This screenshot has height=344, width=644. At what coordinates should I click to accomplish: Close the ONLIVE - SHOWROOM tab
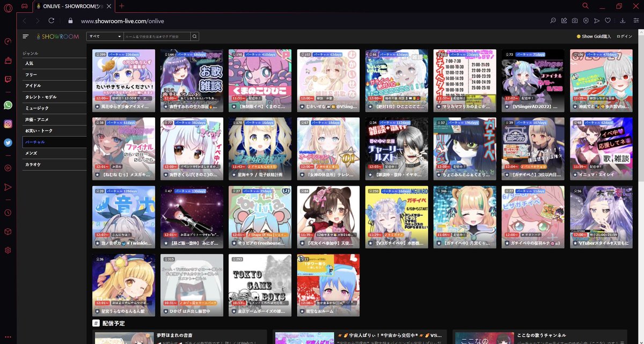[x=109, y=5]
